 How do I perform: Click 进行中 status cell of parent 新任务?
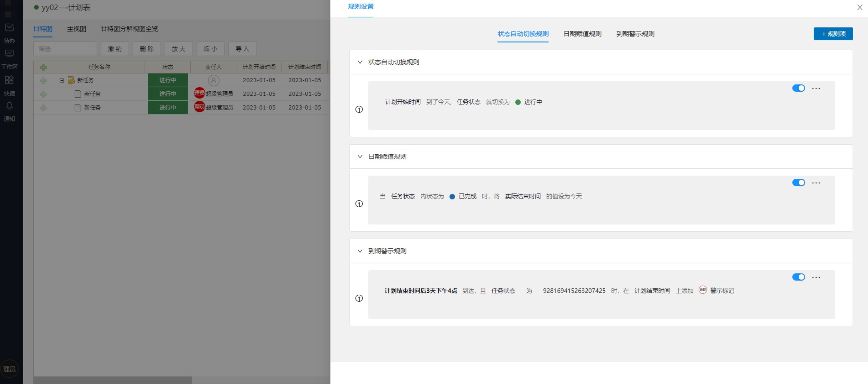167,80
